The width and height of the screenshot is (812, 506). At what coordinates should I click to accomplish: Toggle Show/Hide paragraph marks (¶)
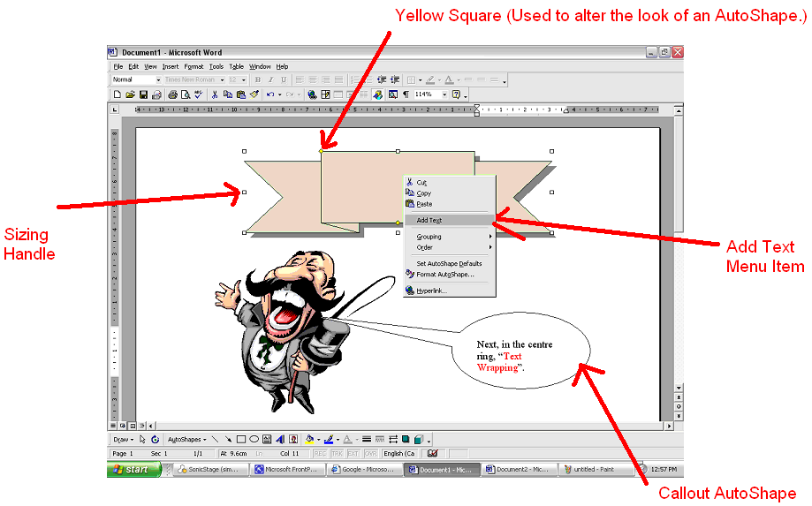[406, 94]
